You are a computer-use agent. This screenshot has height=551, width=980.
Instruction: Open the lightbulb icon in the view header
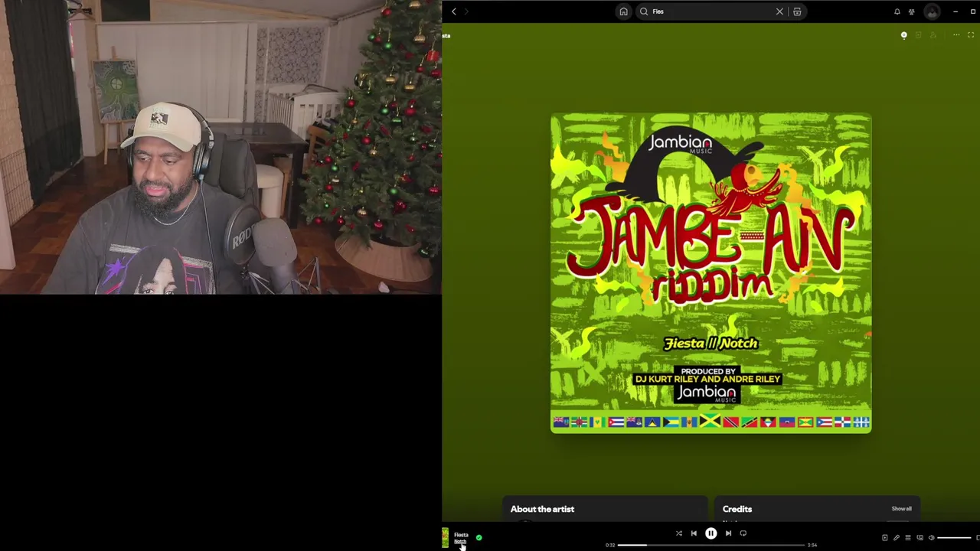(x=903, y=35)
